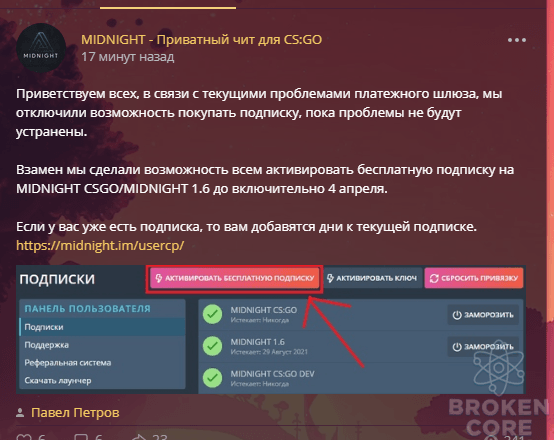Image resolution: width=554 pixels, height=440 pixels.
Task: Click the 'Истекает: 29 Август 2021' text
Action: 269,352
